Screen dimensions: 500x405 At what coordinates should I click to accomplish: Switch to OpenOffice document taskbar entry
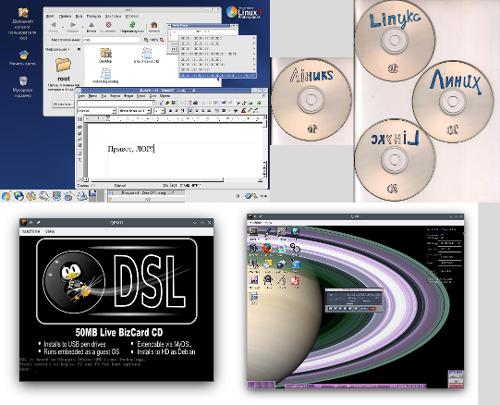click(x=146, y=193)
